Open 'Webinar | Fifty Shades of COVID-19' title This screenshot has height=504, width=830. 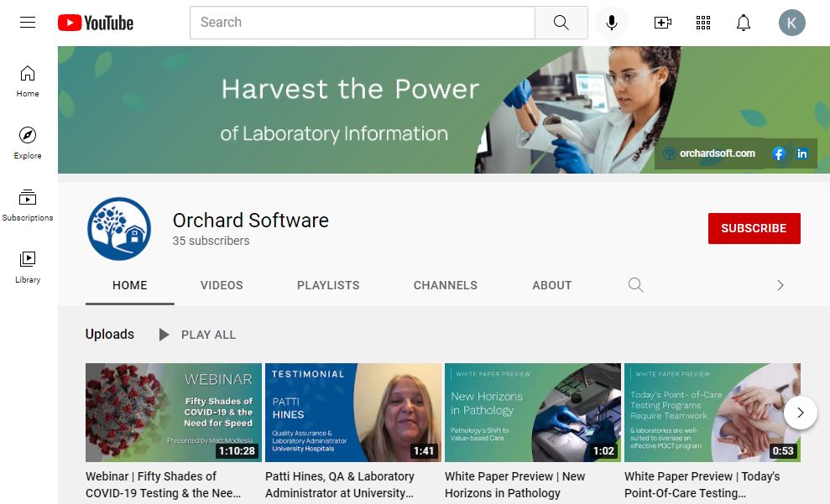click(163, 485)
